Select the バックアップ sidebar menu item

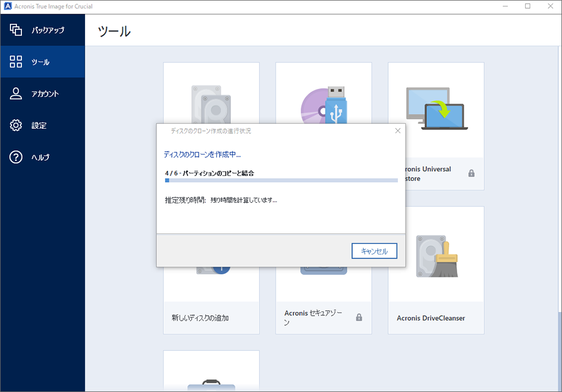48,30
